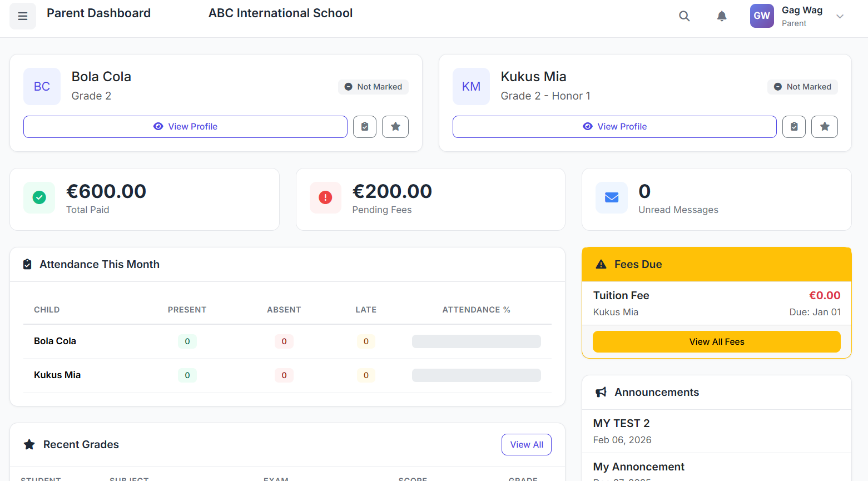Screen dimensions: 868x481
Task: Click the €600.00 Total Paid amount
Action: tap(106, 191)
